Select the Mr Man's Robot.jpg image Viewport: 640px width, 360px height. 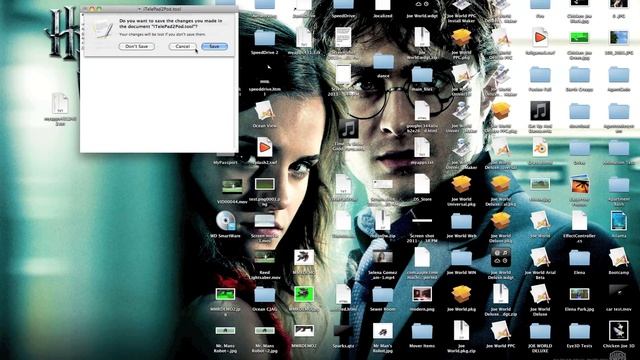pyautogui.click(x=382, y=331)
